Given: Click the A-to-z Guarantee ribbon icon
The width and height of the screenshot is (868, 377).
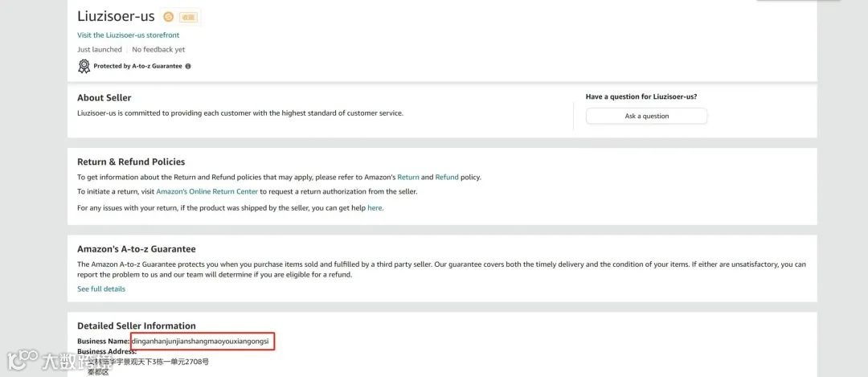Looking at the screenshot, I should [84, 67].
